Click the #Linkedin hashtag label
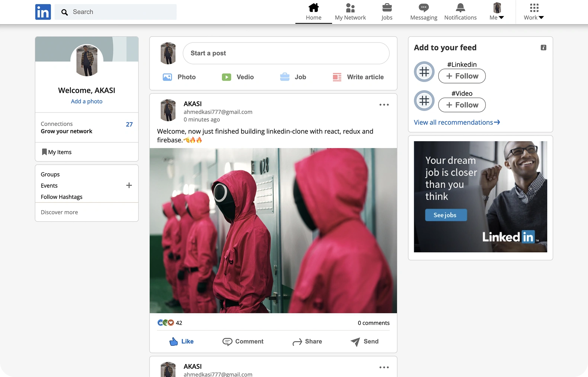Image resolution: width=588 pixels, height=377 pixels. coord(462,64)
